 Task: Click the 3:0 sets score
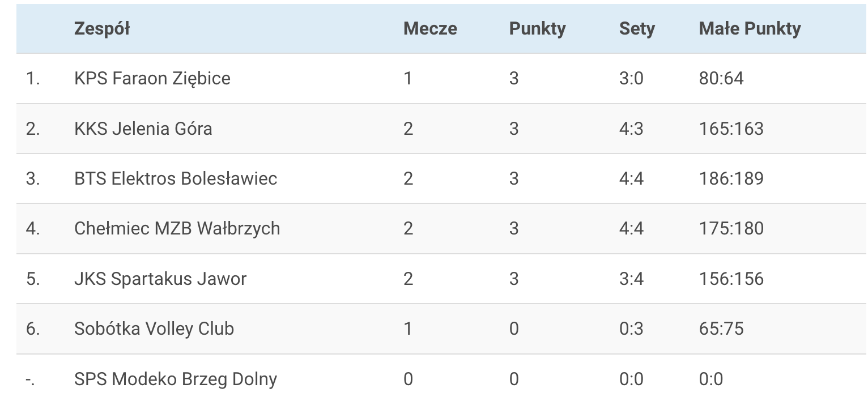(631, 78)
